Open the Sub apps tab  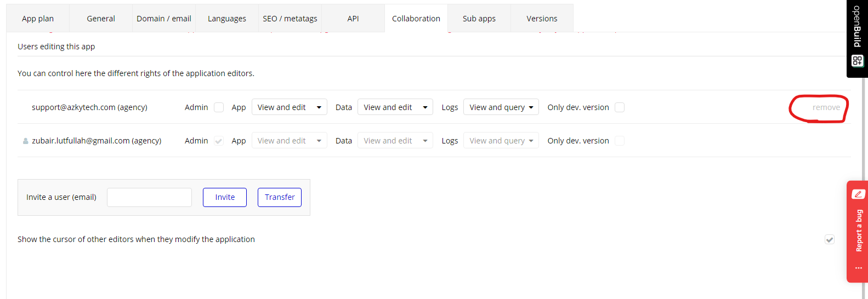479,19
